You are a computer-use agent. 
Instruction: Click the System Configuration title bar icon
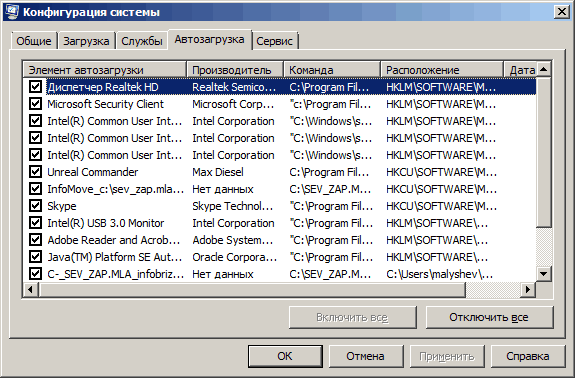tap(11, 12)
